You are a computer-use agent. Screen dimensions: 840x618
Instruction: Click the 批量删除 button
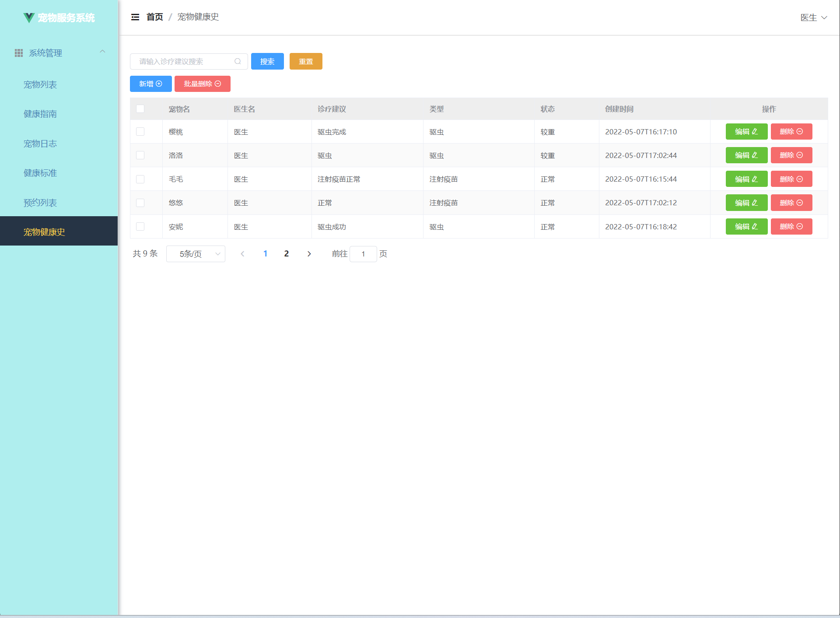pos(202,84)
